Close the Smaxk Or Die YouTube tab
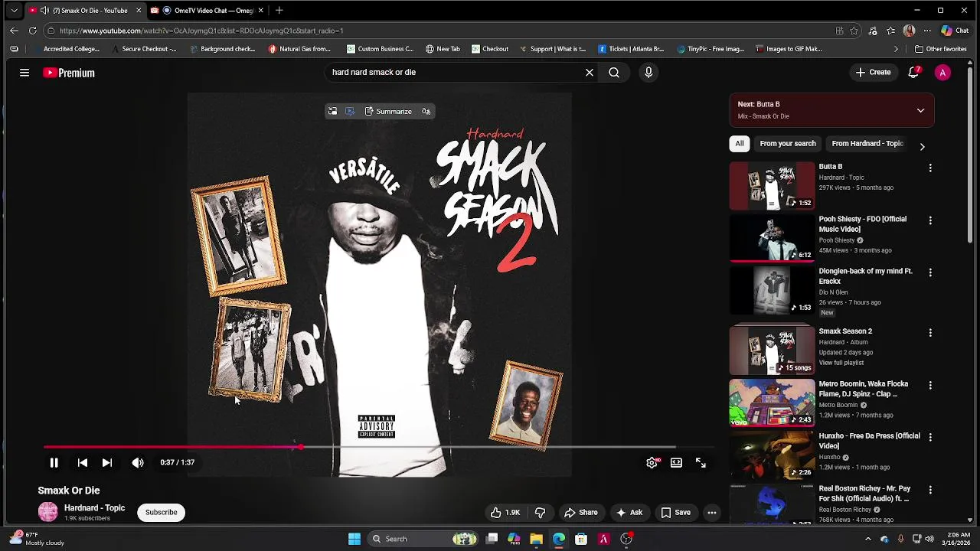This screenshot has width=980, height=551. tap(139, 11)
